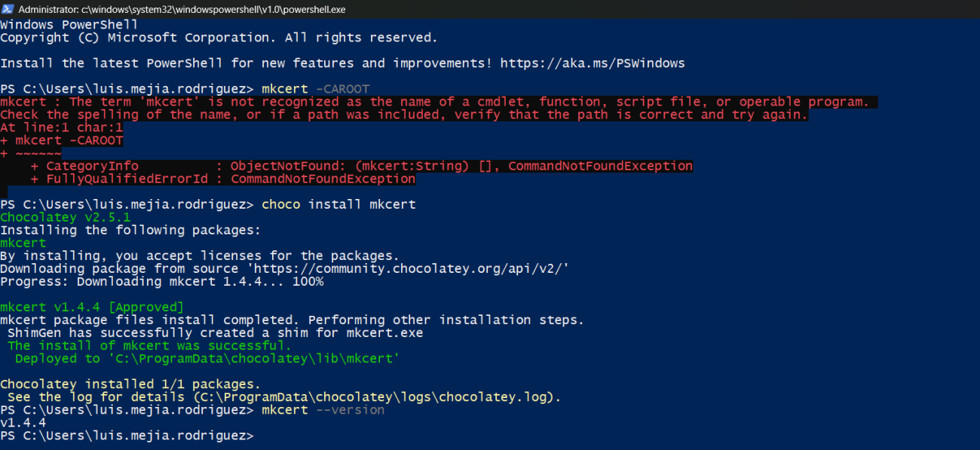Screen dimensions: 980x450
Task: Open the https://aka.ms/PSWindows link
Action: point(593,63)
